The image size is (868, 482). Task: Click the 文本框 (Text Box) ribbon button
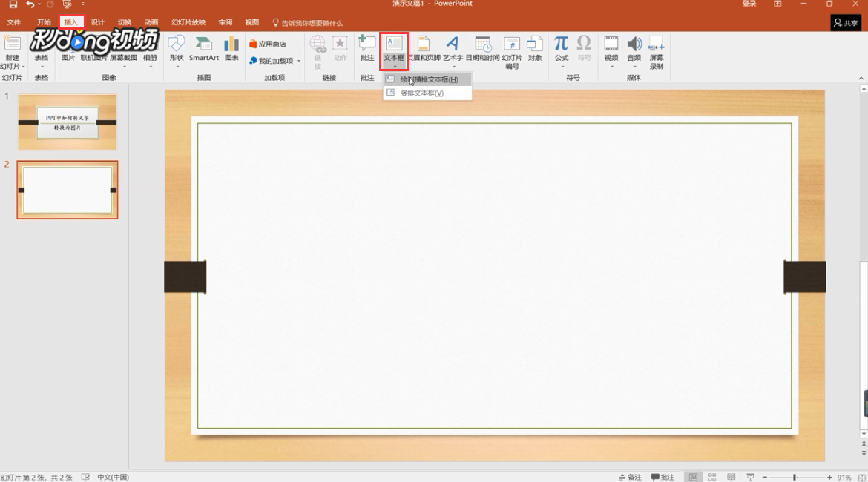(394, 51)
